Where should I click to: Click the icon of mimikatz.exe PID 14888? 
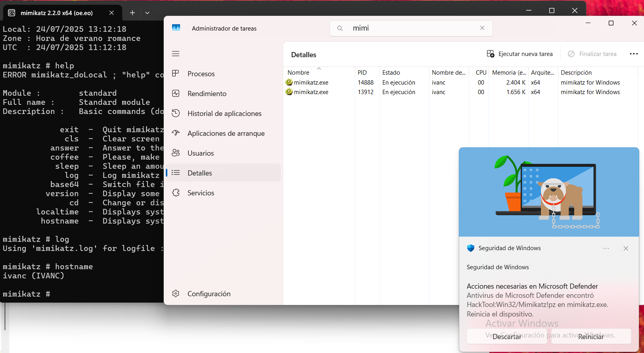(289, 82)
